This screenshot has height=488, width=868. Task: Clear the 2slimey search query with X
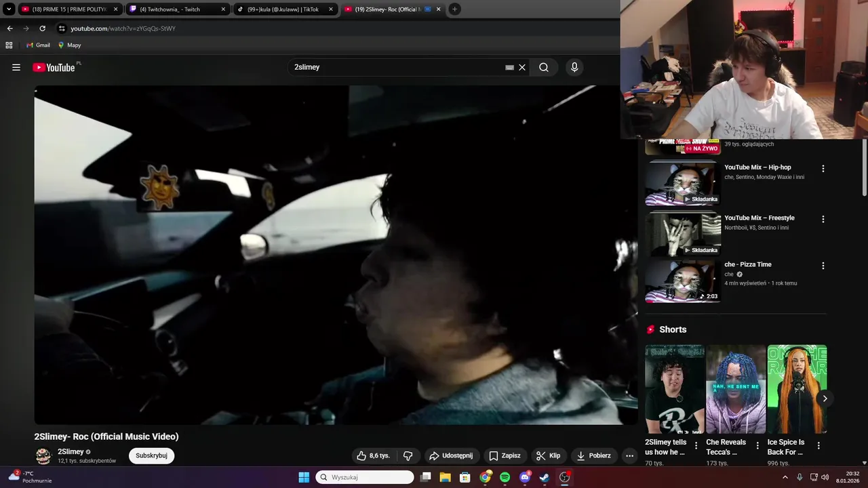pyautogui.click(x=522, y=67)
